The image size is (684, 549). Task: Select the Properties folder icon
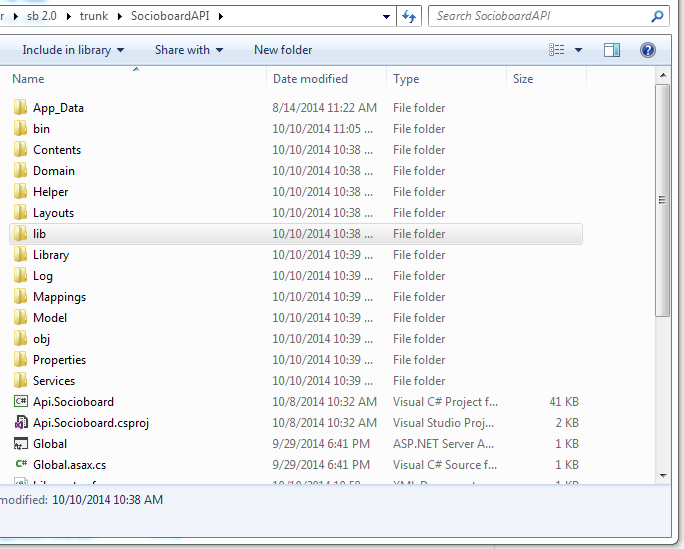(20, 359)
